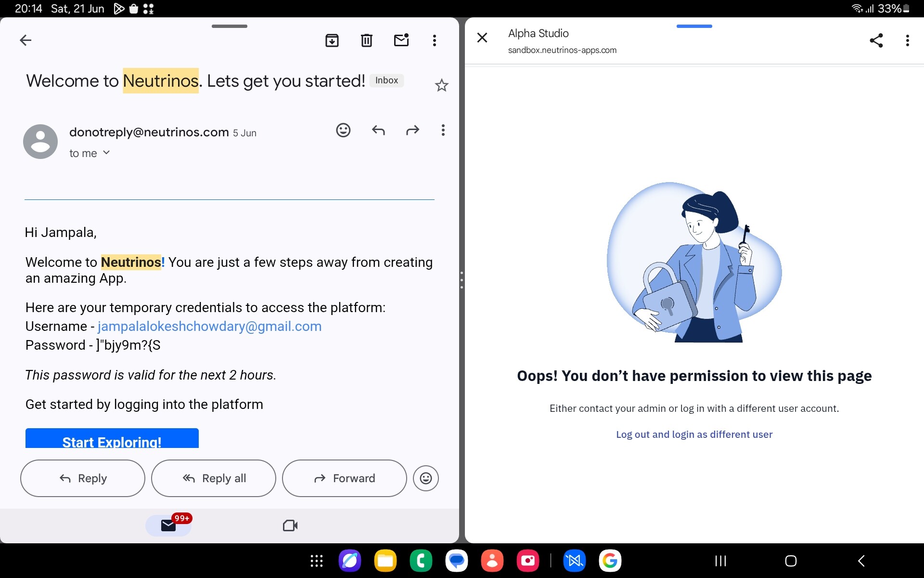Share the Alpha Studio page
Screen dimensions: 924x578
click(x=876, y=40)
